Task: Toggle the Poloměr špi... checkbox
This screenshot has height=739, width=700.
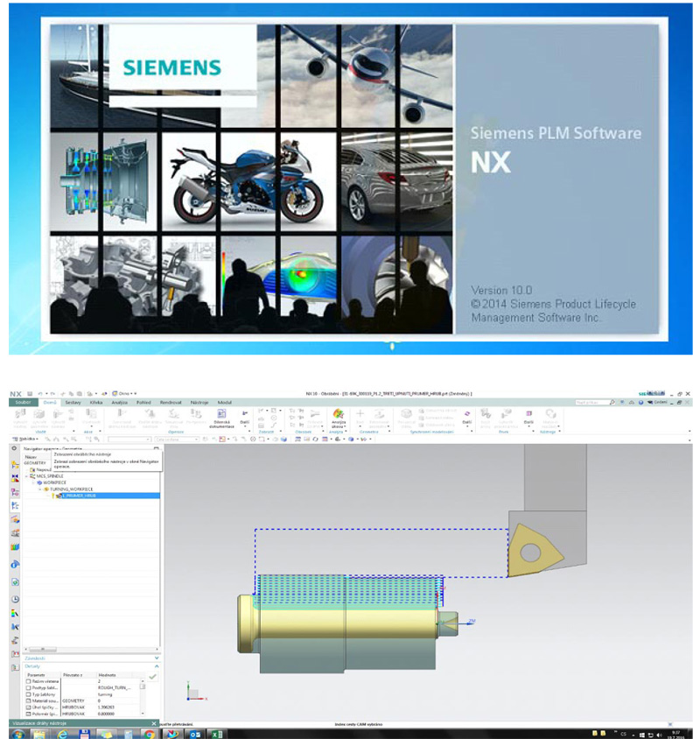Action: 29,714
